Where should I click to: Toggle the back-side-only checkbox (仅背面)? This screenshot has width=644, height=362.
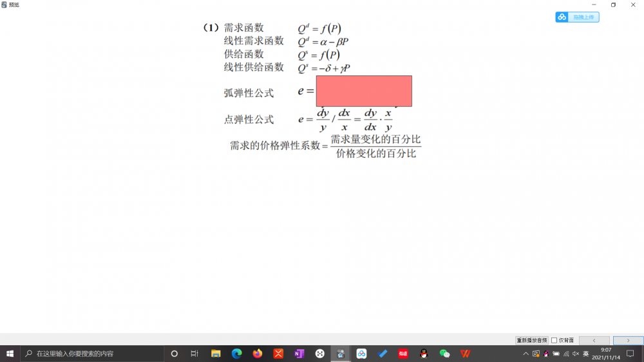[554, 340]
